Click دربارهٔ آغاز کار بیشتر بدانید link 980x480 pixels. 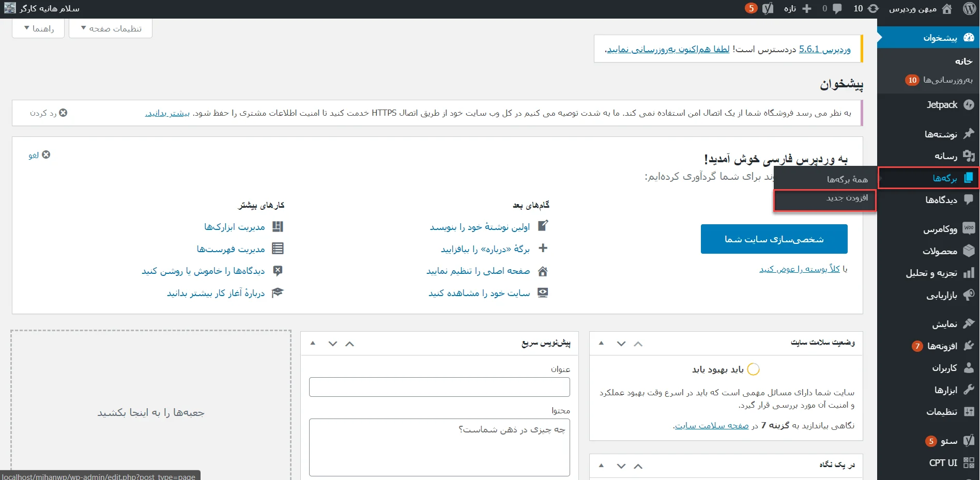click(216, 293)
